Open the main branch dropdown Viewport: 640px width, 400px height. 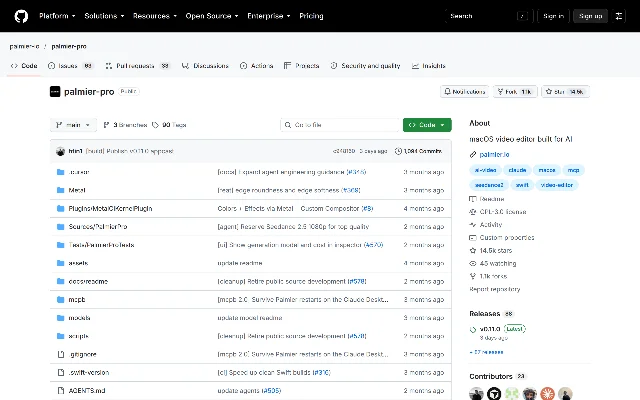pos(73,125)
